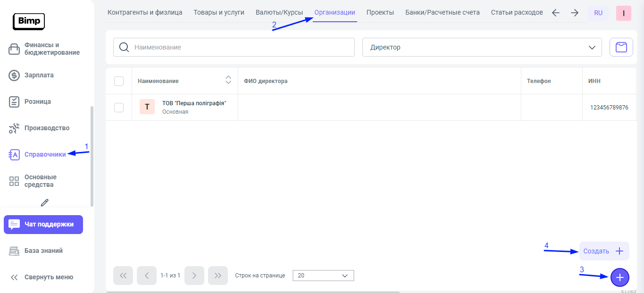Screen dimensions: 644x293
Task: Open the Банки/Расчетные счета tab
Action: coord(442,13)
